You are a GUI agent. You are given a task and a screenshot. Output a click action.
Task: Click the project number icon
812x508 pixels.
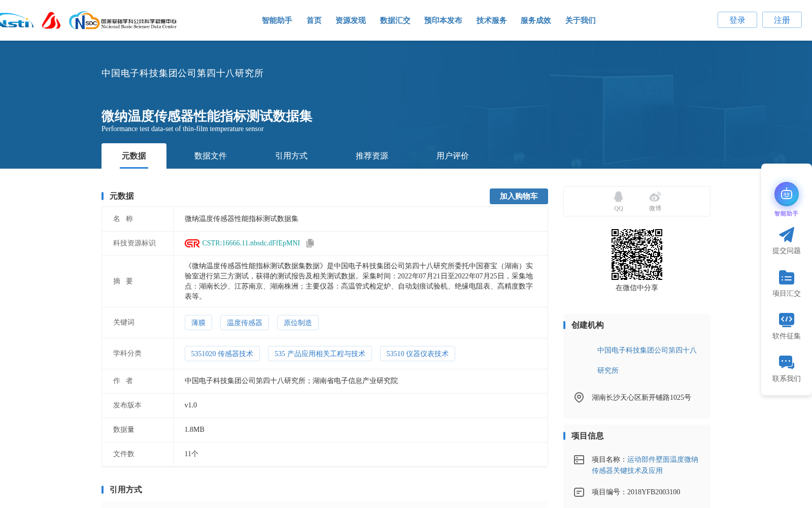point(579,492)
